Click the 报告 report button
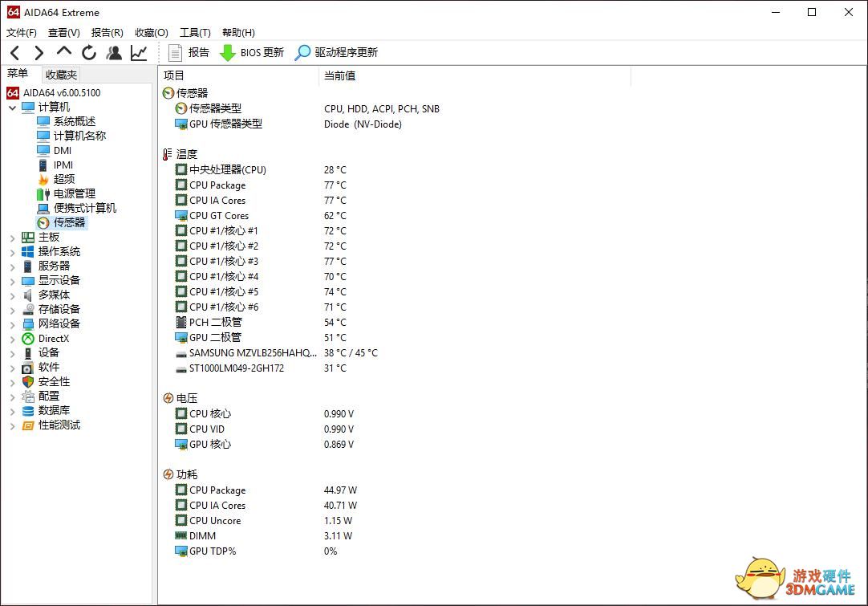This screenshot has width=868, height=606. point(189,53)
